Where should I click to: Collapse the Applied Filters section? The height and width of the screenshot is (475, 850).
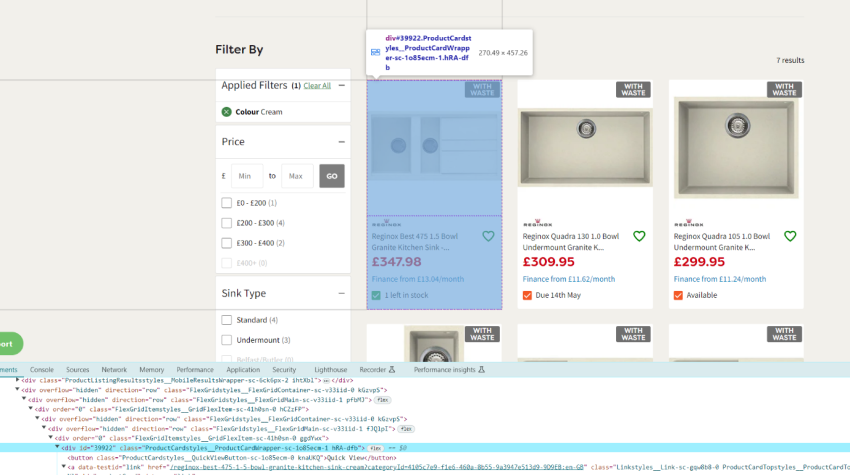click(342, 85)
